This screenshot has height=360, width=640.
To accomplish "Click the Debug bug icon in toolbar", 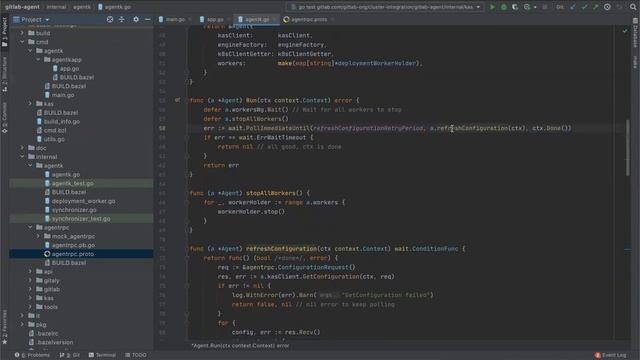I will click(504, 7).
